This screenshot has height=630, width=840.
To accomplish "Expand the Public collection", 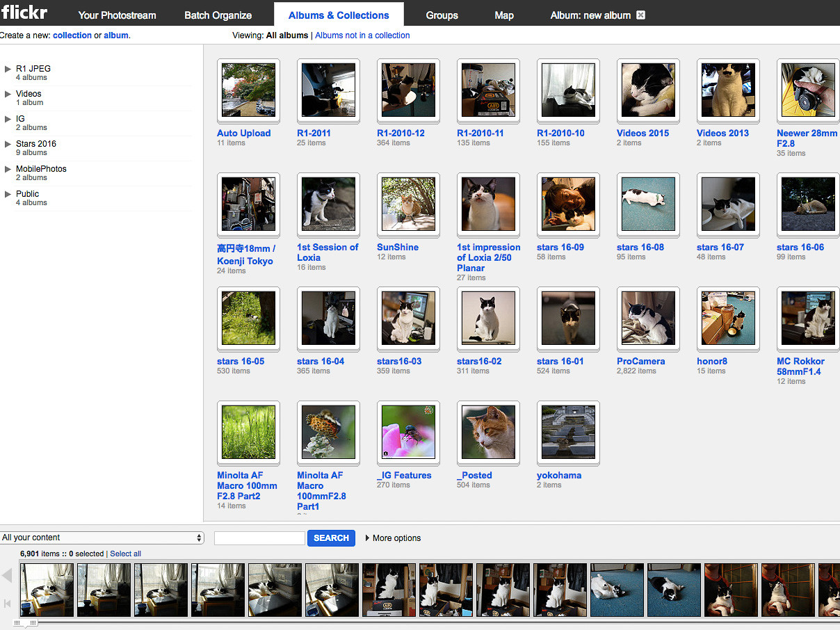I will pyautogui.click(x=8, y=193).
